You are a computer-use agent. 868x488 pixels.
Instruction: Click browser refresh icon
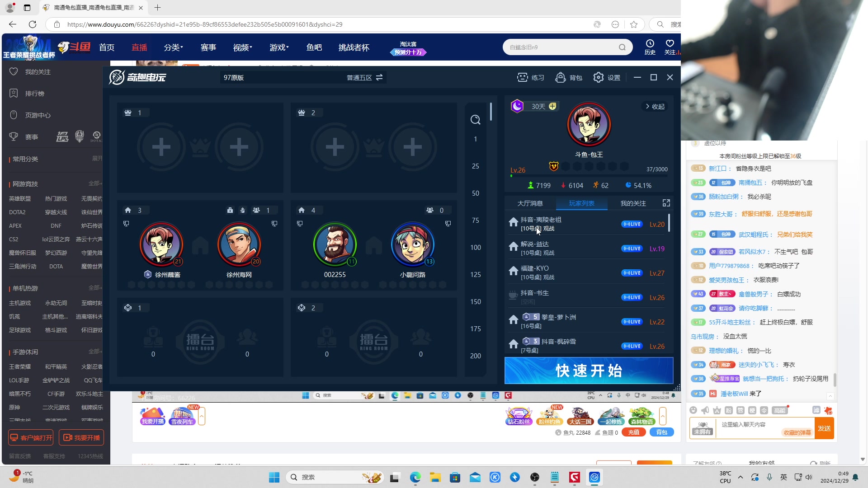point(33,24)
